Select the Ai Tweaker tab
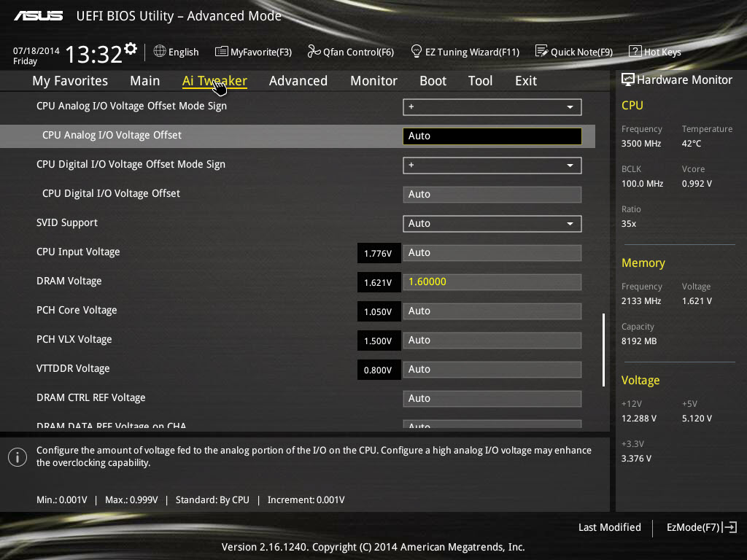 click(x=214, y=81)
